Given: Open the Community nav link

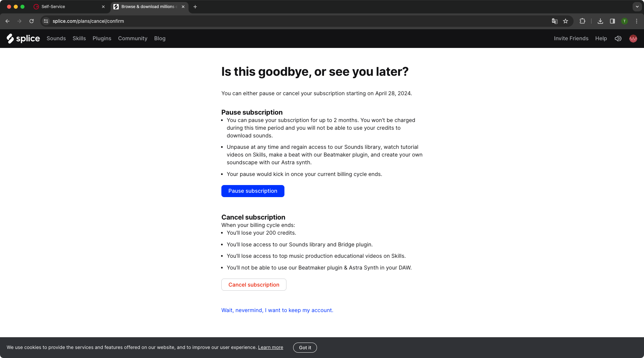Looking at the screenshot, I should point(132,39).
